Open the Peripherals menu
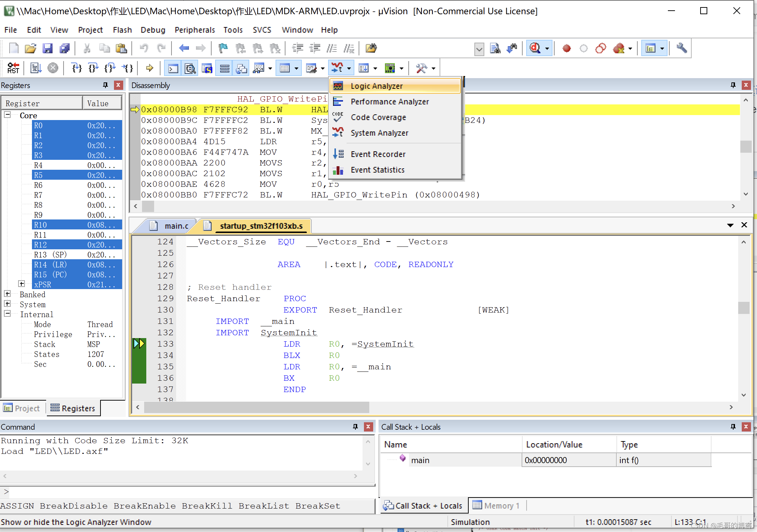757x532 pixels. coord(195,30)
